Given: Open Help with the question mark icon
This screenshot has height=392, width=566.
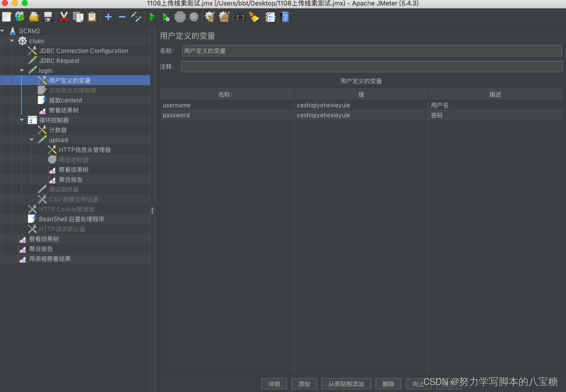Looking at the screenshot, I should point(284,17).
